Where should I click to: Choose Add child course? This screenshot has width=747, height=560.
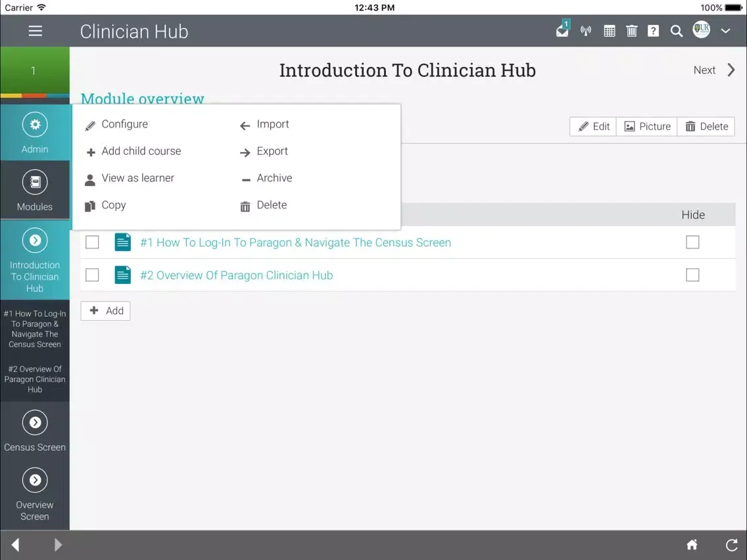pyautogui.click(x=133, y=151)
